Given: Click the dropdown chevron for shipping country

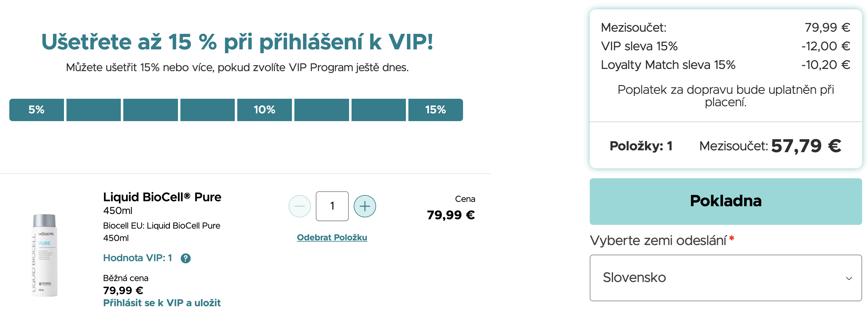Looking at the screenshot, I should pos(849,278).
